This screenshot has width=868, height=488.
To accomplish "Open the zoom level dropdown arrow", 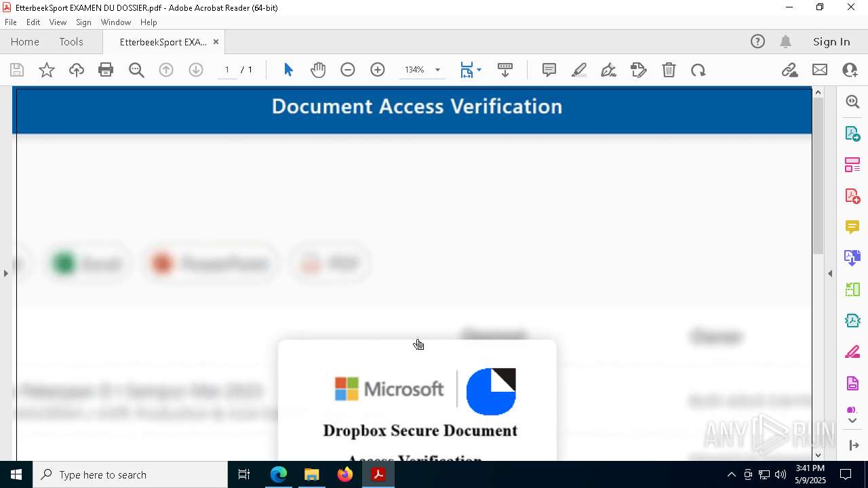I will [x=437, y=70].
